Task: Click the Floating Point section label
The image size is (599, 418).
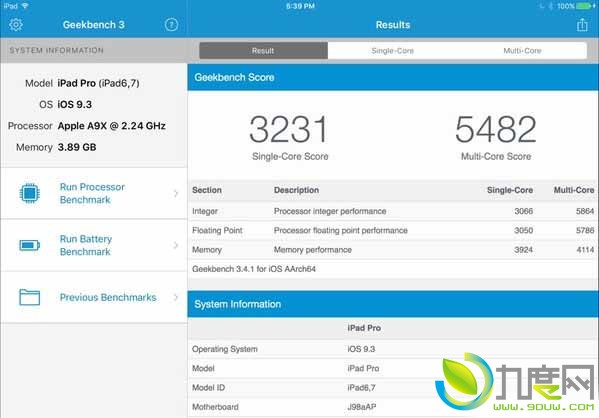Action: tap(217, 230)
